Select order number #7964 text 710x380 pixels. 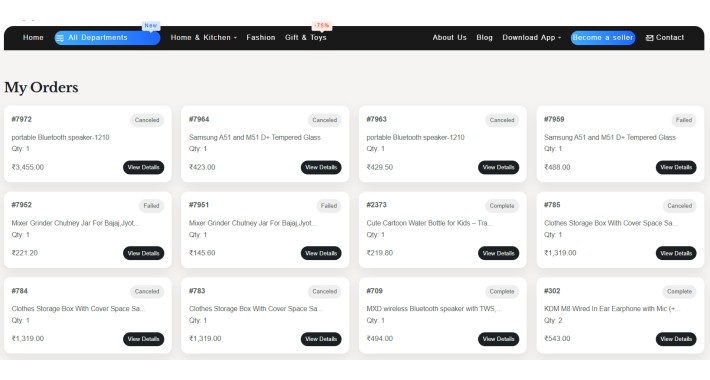coord(199,119)
